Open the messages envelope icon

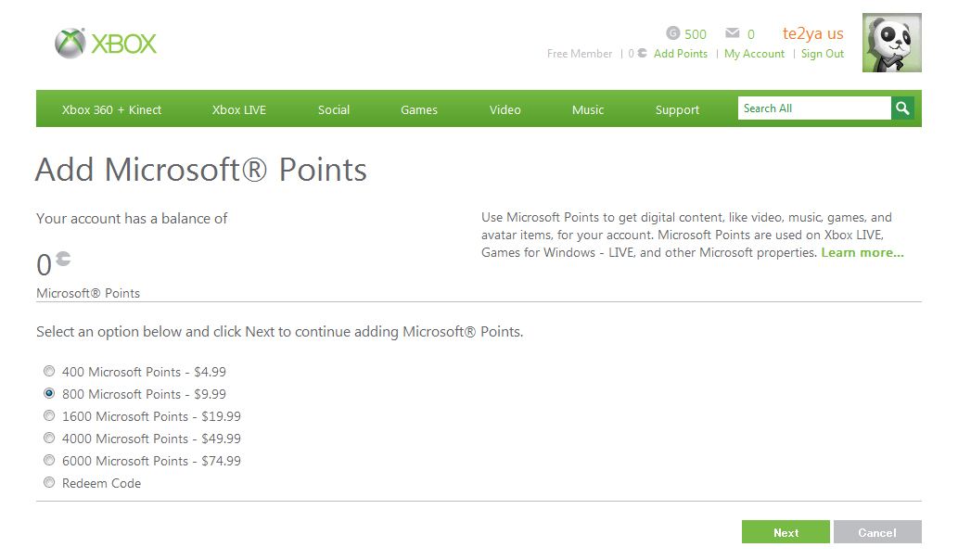coord(732,32)
